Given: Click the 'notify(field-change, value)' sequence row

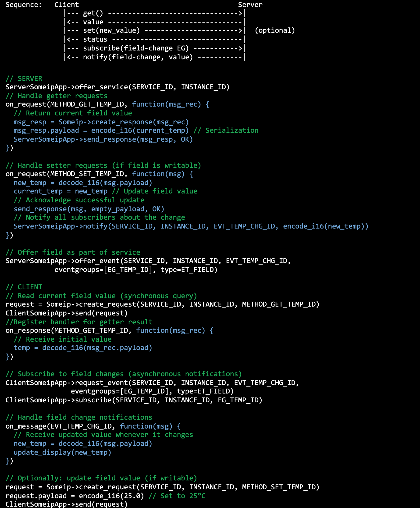Looking at the screenshot, I should [155, 57].
